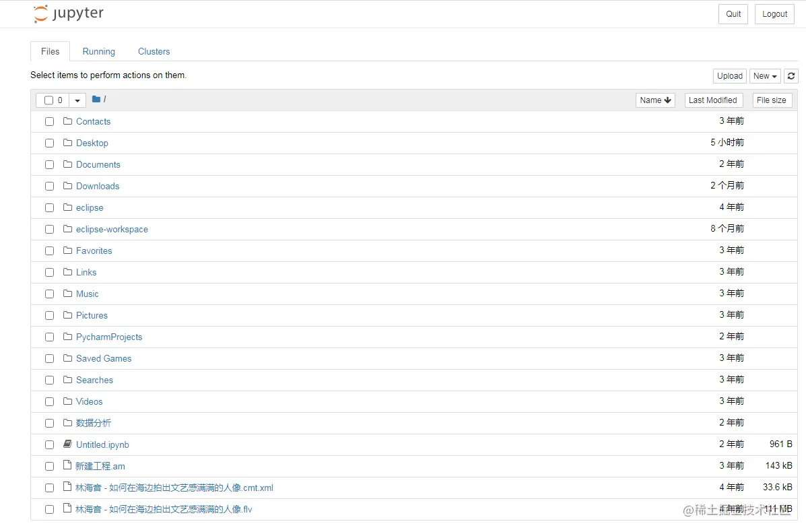Click the 143 kB file size value
The width and height of the screenshot is (806, 532).
[x=779, y=466]
